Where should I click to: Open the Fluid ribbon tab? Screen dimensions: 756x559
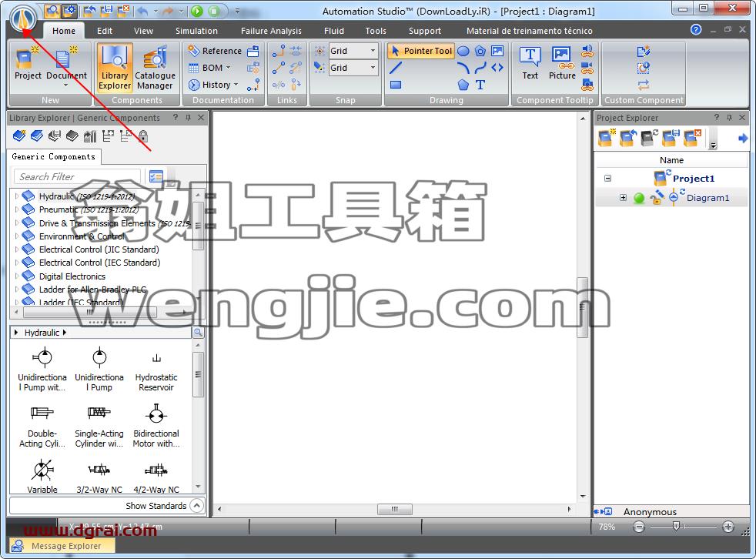(x=333, y=31)
